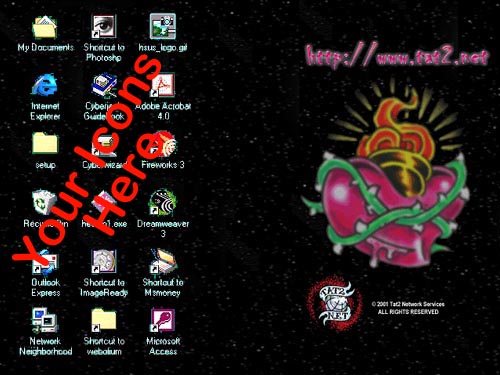Select the Shortcut to webalbum folder

pos(104,320)
